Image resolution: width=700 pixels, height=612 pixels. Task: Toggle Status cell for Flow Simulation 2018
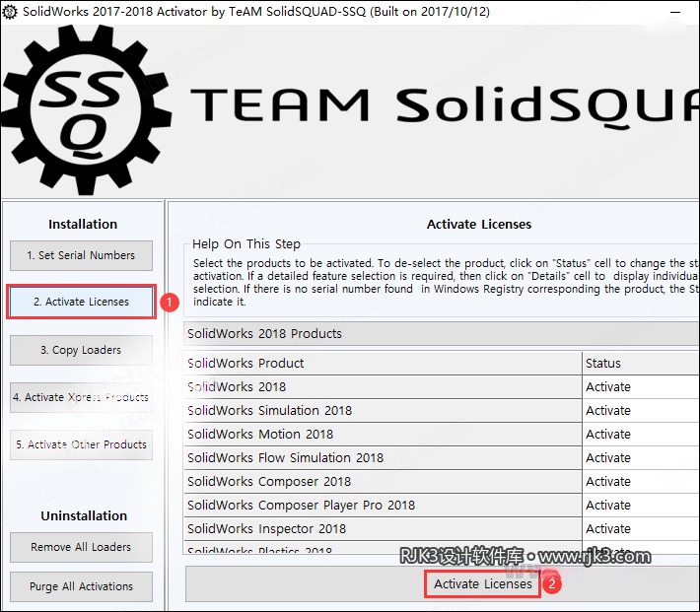point(641,457)
